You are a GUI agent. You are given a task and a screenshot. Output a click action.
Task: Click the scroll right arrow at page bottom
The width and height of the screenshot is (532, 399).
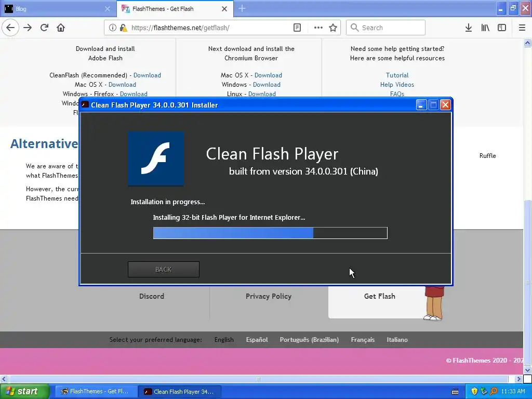coord(519,379)
